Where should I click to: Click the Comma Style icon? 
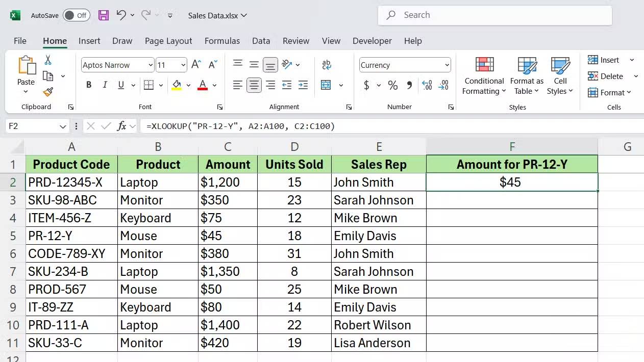point(409,85)
